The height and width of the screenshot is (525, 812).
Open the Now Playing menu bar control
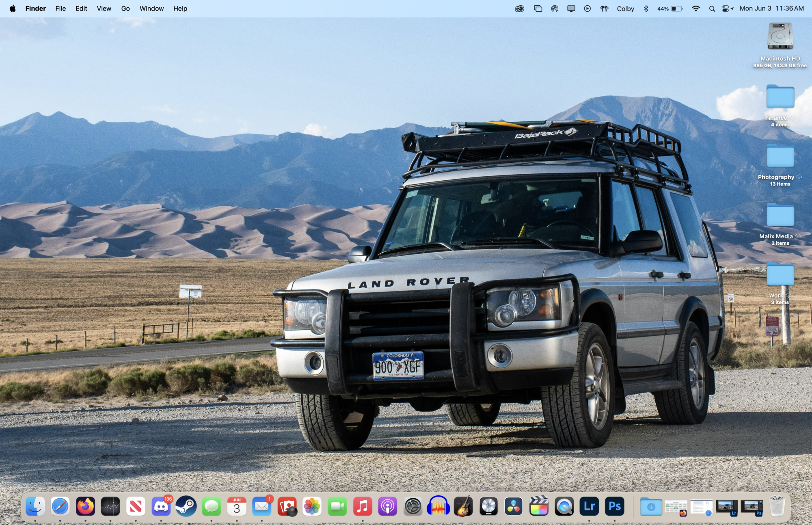tap(587, 9)
